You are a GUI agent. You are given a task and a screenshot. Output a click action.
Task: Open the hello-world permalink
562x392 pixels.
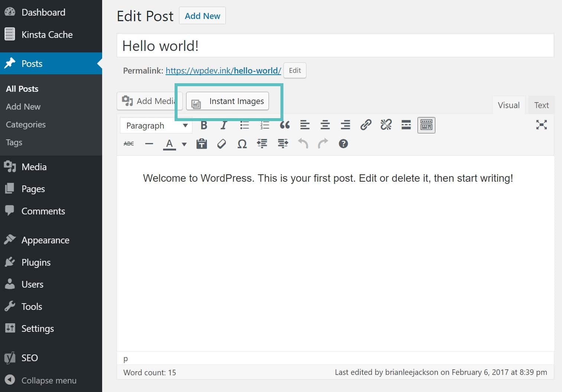coord(223,71)
